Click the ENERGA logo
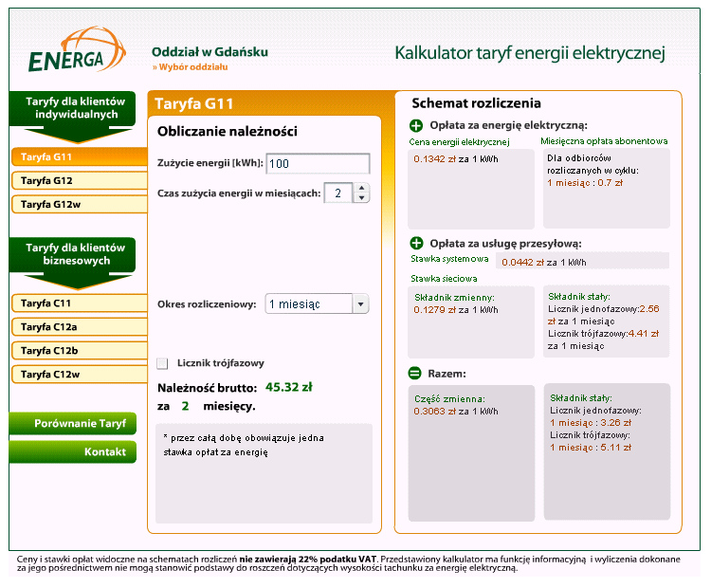The width and height of the screenshot is (711, 588). tap(76, 49)
